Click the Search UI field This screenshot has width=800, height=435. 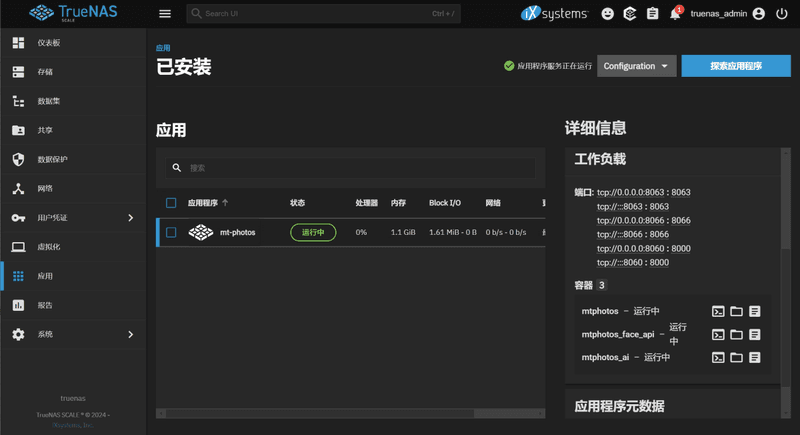[x=323, y=14]
